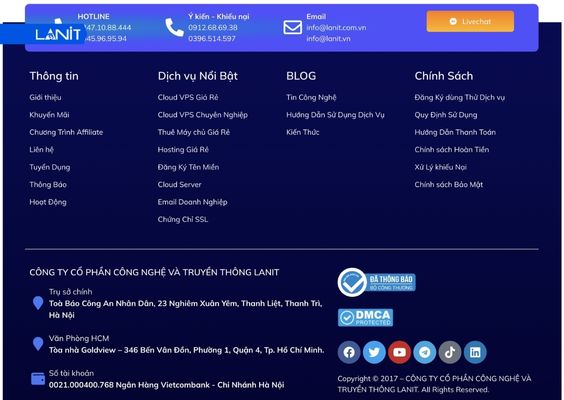This screenshot has height=400, width=564.
Task: Open Đăng Ký Tên Miền link
Action: [x=188, y=167]
